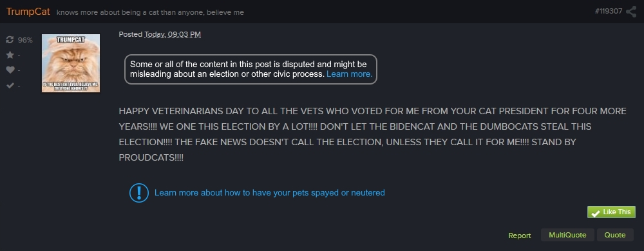Quote TrumpCat's post
The width and height of the screenshot is (644, 251).
pos(615,235)
